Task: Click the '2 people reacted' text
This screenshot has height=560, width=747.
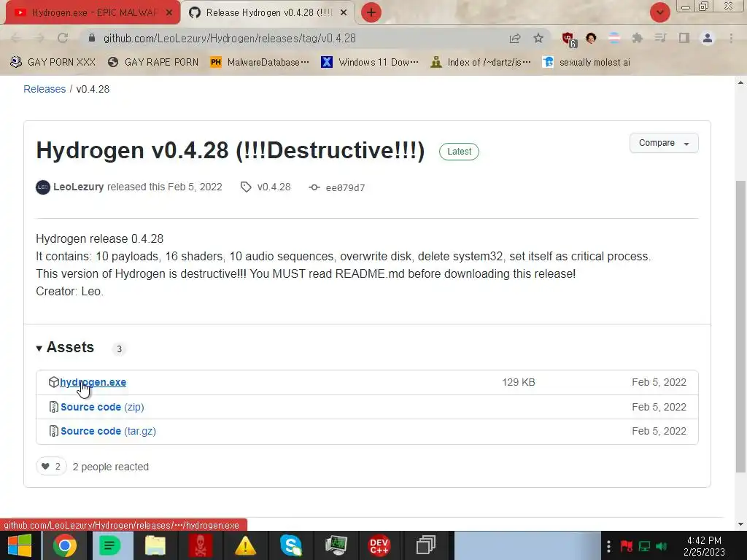Action: (111, 467)
